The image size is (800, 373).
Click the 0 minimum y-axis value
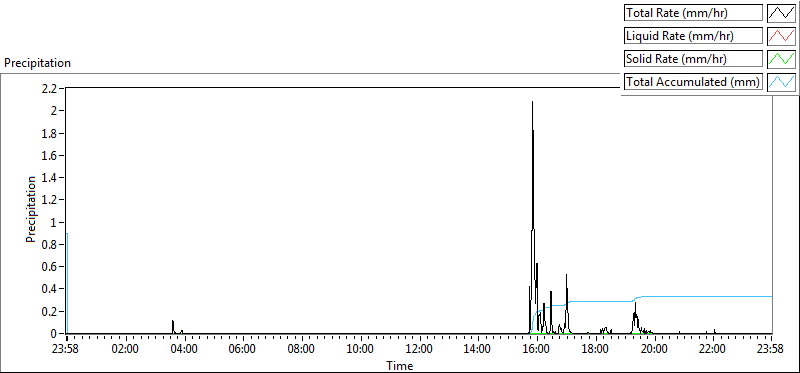click(55, 334)
